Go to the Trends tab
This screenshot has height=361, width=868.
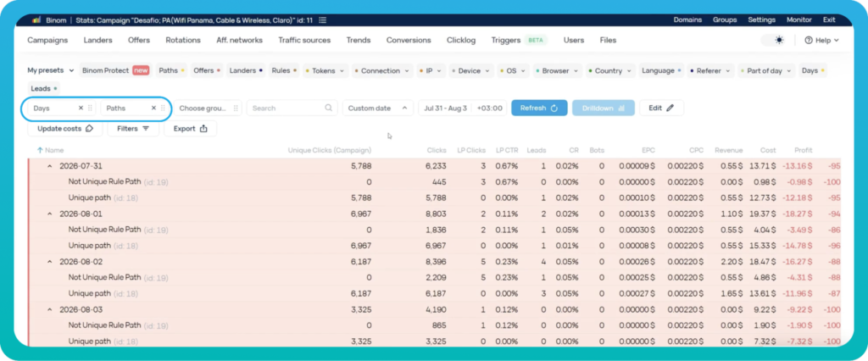click(359, 40)
